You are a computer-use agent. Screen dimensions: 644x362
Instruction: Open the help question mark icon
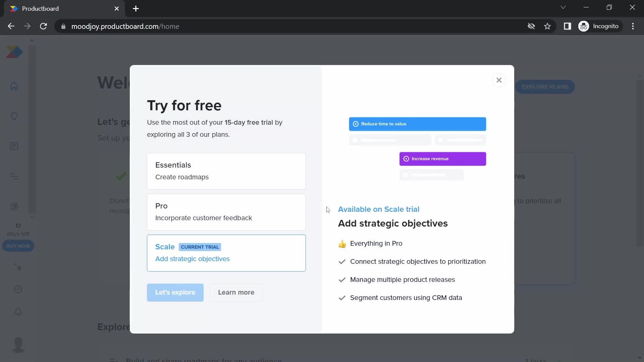click(x=18, y=289)
